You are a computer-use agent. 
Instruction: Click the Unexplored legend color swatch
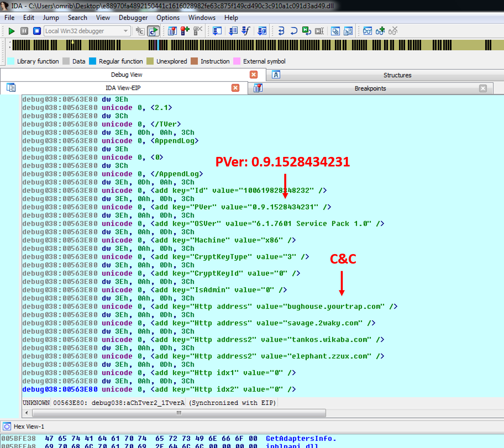click(150, 61)
